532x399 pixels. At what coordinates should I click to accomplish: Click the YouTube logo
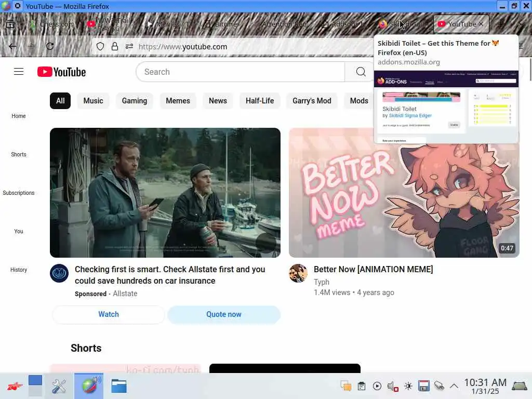pos(61,72)
